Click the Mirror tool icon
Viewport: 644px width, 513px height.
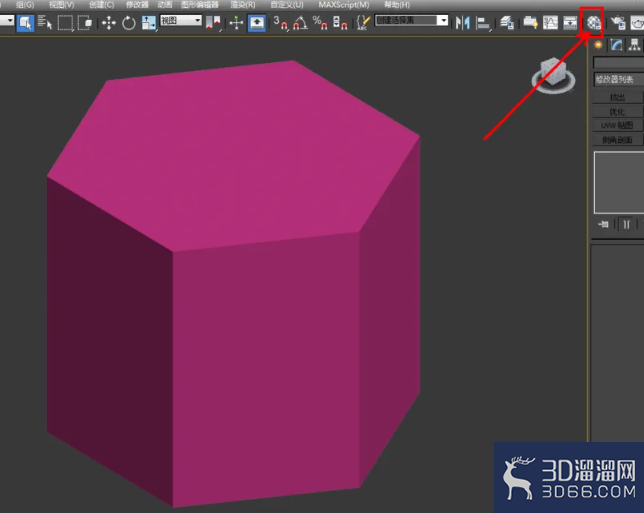point(462,23)
